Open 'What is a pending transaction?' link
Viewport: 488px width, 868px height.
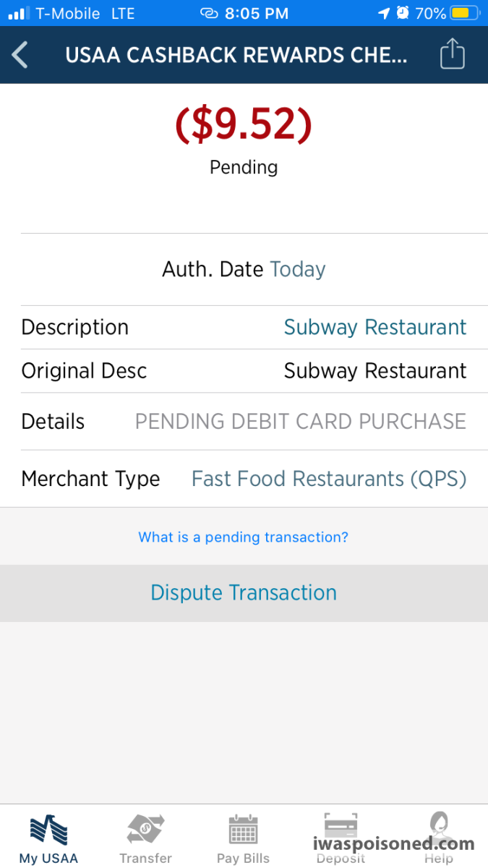[x=244, y=537]
